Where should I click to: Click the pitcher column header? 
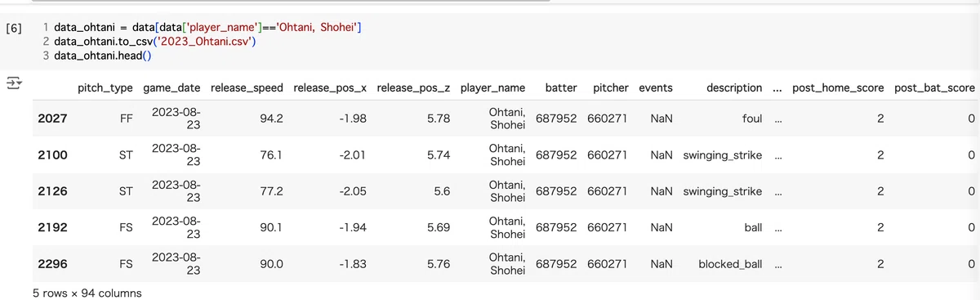click(610, 87)
